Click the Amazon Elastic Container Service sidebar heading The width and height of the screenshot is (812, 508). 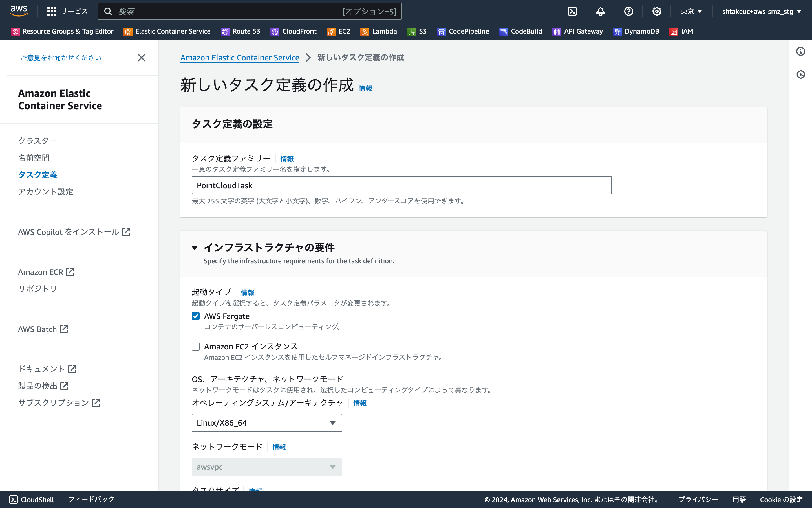pos(60,99)
